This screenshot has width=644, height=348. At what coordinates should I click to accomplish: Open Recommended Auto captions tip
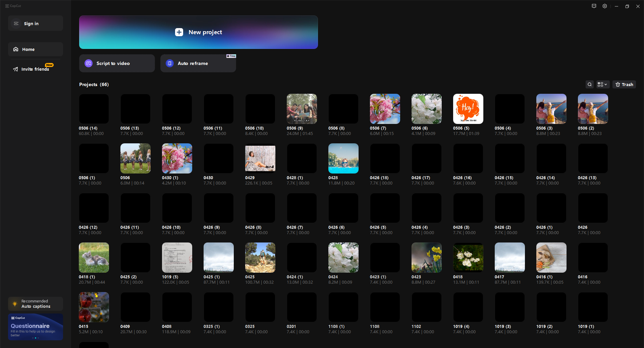click(x=36, y=304)
